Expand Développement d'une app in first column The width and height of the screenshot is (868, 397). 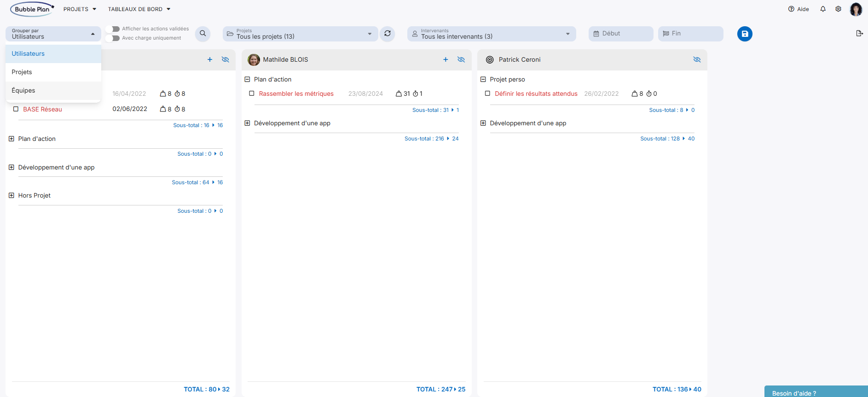(12, 167)
